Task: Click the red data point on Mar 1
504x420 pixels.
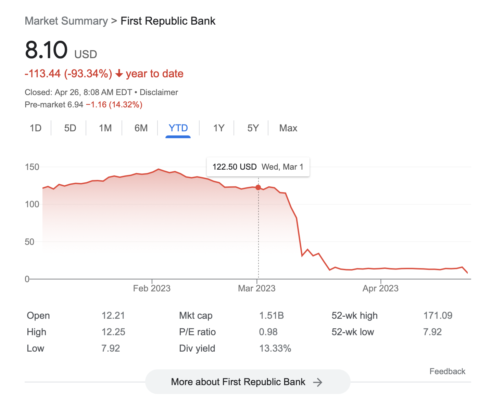Action: tap(258, 187)
